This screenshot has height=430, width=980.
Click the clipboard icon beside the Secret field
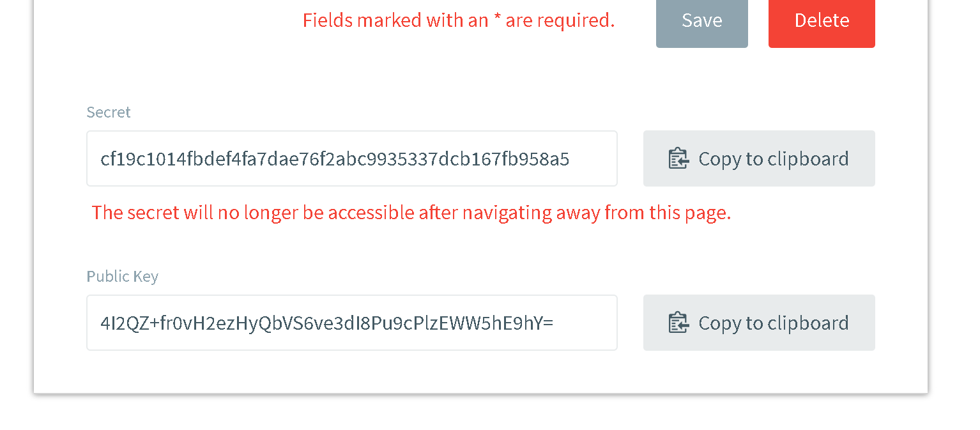tap(678, 158)
